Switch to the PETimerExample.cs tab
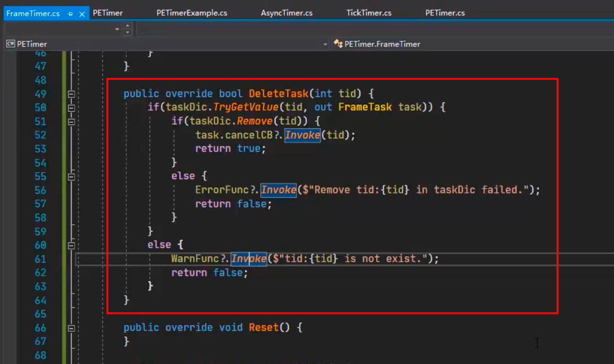Image resolution: width=614 pixels, height=364 pixels. pos(192,13)
